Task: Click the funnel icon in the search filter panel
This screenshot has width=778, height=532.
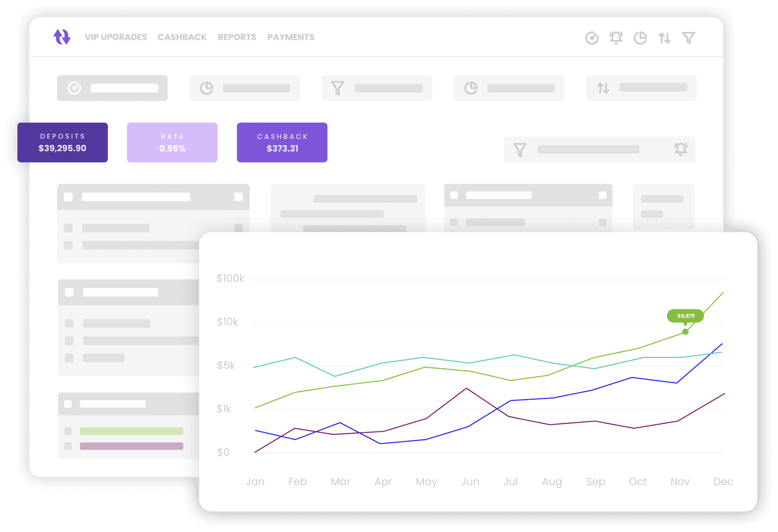Action: click(521, 149)
